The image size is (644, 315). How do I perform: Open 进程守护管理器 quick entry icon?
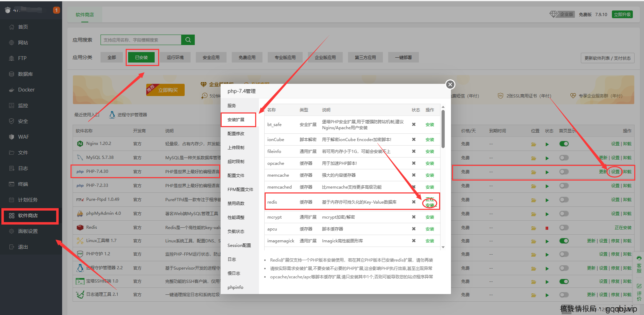click(112, 114)
